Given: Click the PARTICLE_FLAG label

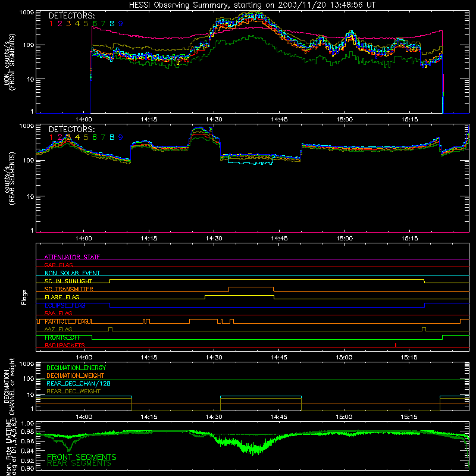Looking at the screenshot, I should click(x=68, y=321).
